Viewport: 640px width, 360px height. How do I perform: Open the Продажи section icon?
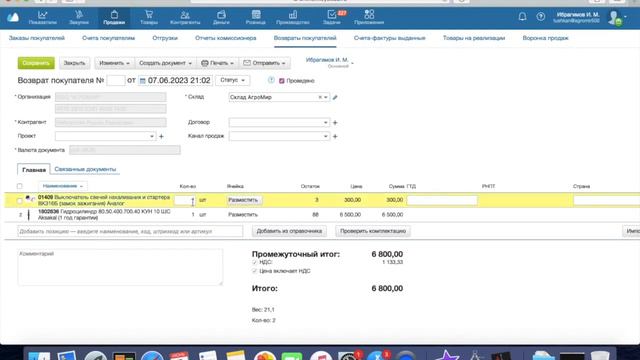(x=114, y=17)
